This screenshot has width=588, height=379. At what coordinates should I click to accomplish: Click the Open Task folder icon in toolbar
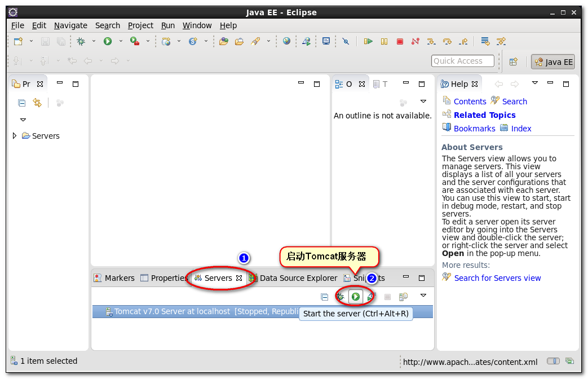[x=239, y=41]
